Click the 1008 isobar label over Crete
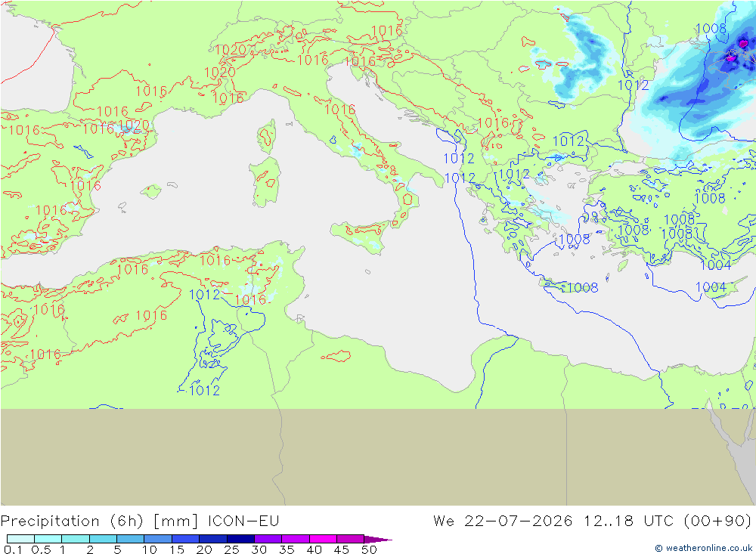The image size is (756, 554). (583, 287)
